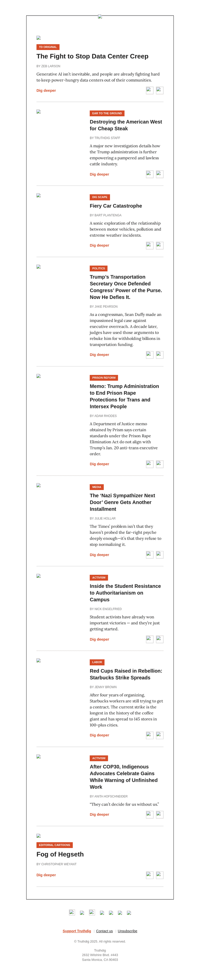Click Dig deeper under Prison Rape memo article
The width and height of the screenshot is (200, 980).
(99, 464)
